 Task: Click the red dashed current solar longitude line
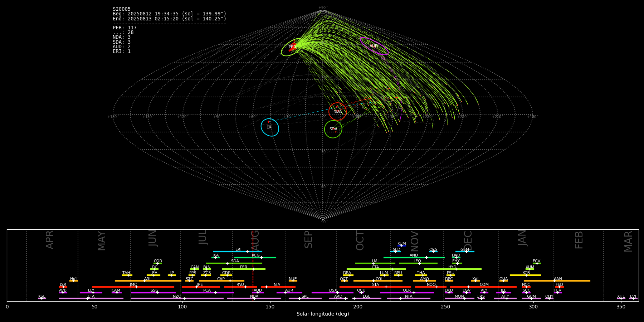(253, 265)
